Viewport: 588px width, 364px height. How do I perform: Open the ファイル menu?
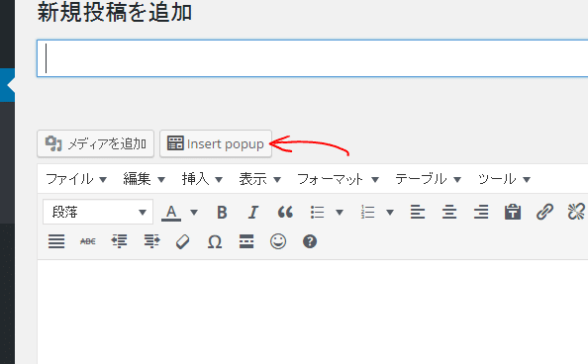(76, 179)
